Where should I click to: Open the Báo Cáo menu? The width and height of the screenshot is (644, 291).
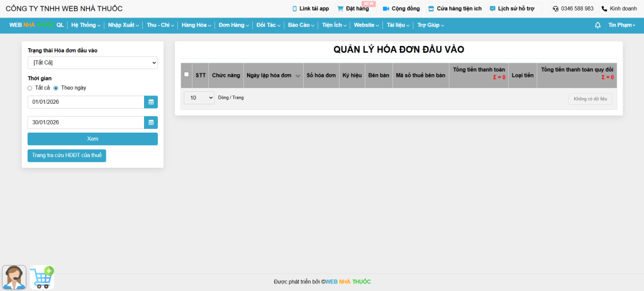click(302, 25)
